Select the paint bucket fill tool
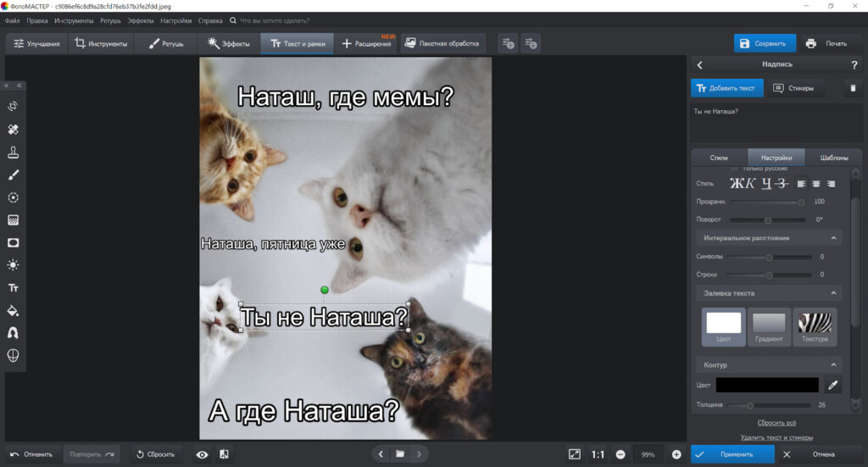This screenshot has height=467, width=868. [x=14, y=310]
